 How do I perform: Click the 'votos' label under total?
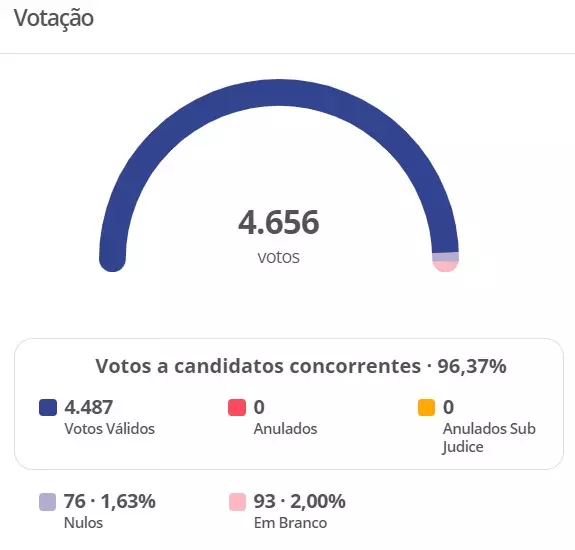[279, 257]
